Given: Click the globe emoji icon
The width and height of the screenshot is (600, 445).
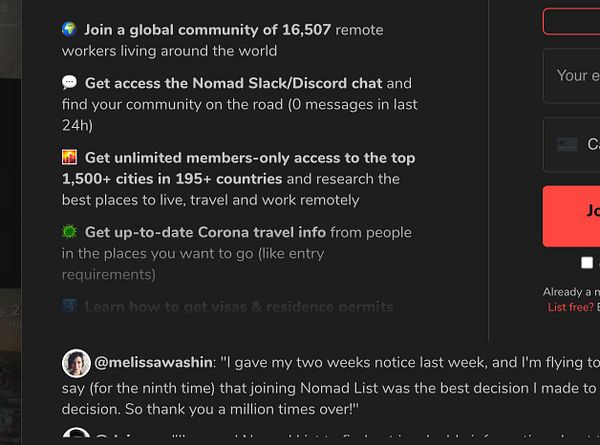Looking at the screenshot, I should click(x=69, y=30).
